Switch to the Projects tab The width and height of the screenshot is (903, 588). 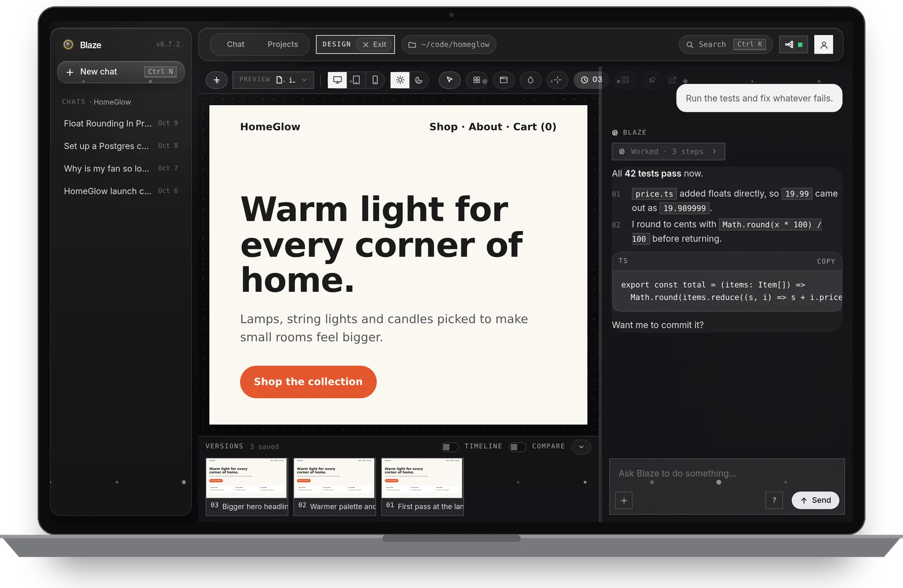283,45
